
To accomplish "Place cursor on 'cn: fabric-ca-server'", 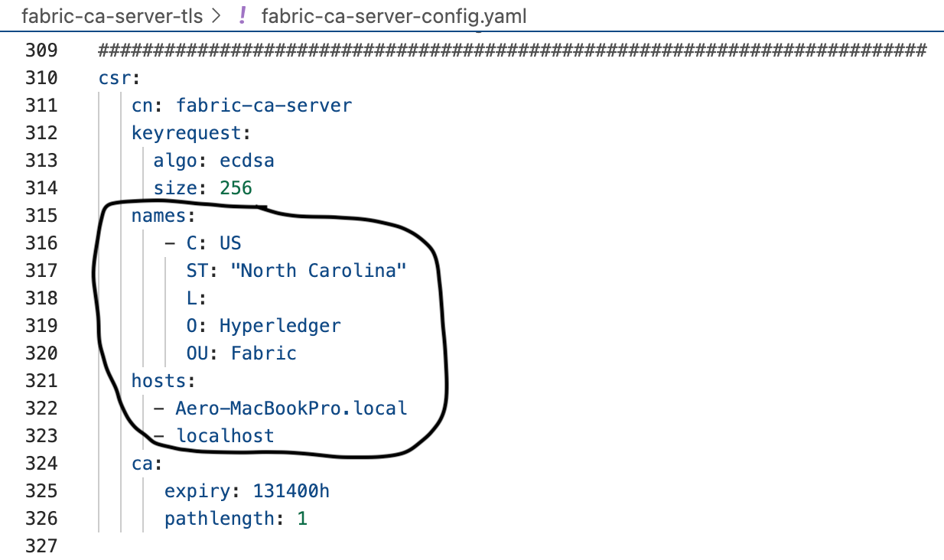I will 242,106.
